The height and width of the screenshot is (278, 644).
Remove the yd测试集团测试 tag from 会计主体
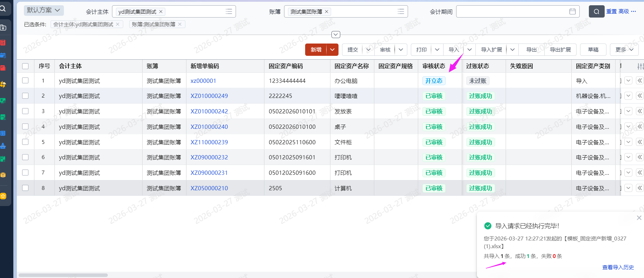pyautogui.click(x=161, y=12)
